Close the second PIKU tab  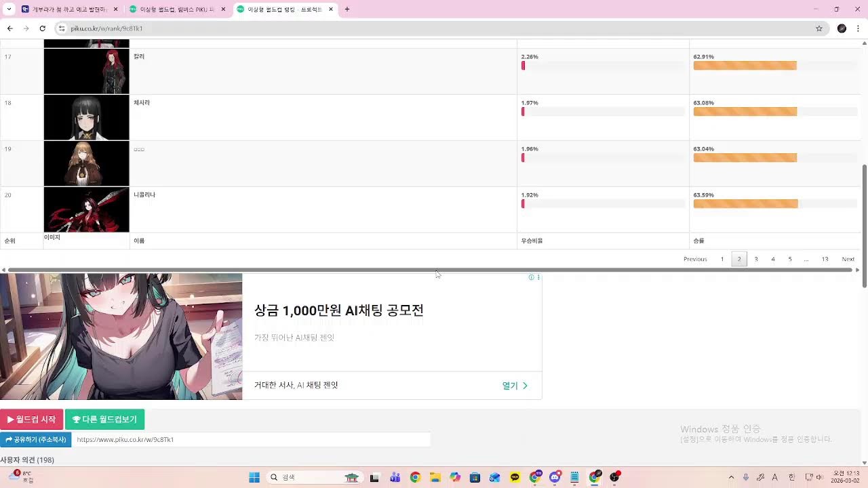click(x=223, y=9)
